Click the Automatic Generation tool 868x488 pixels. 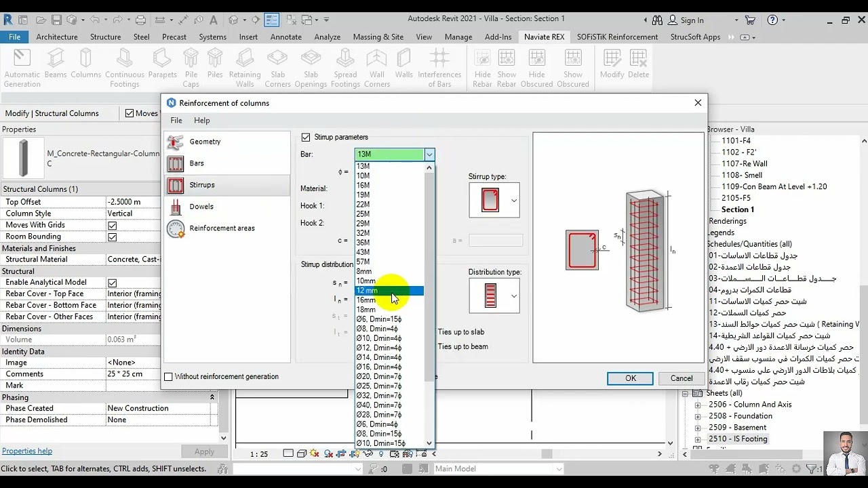coord(22,68)
